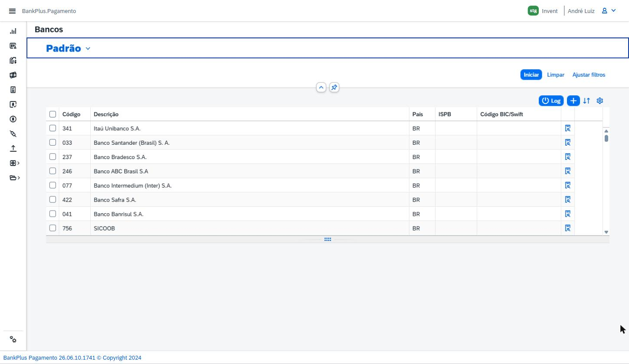Image resolution: width=629 pixels, height=364 pixels.
Task: Click the Descrição column header
Action: pos(250,114)
